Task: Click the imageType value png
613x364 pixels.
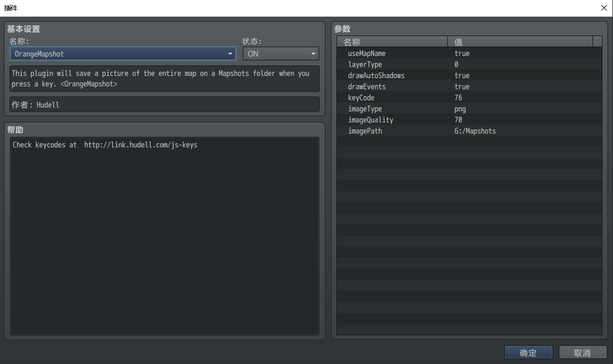Action: pyautogui.click(x=460, y=109)
